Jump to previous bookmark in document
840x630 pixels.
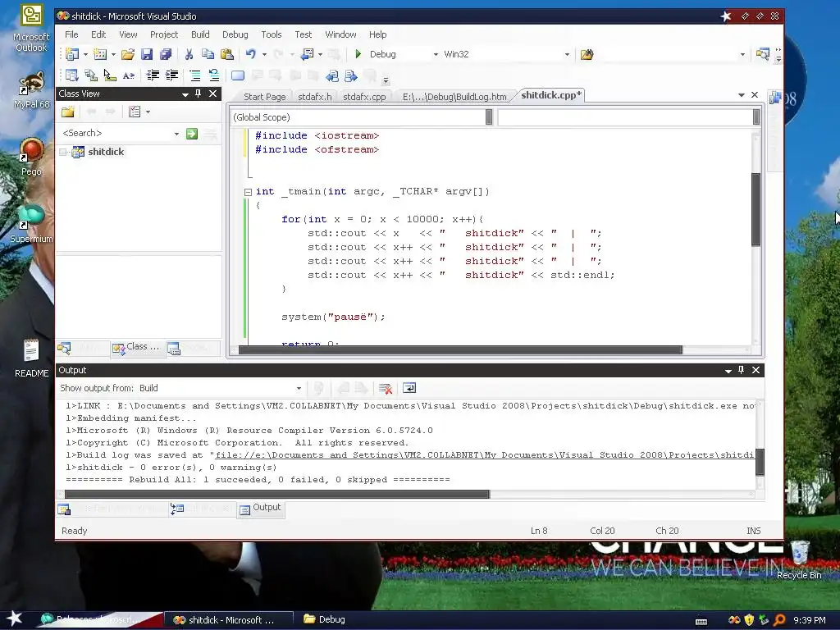[x=332, y=75]
